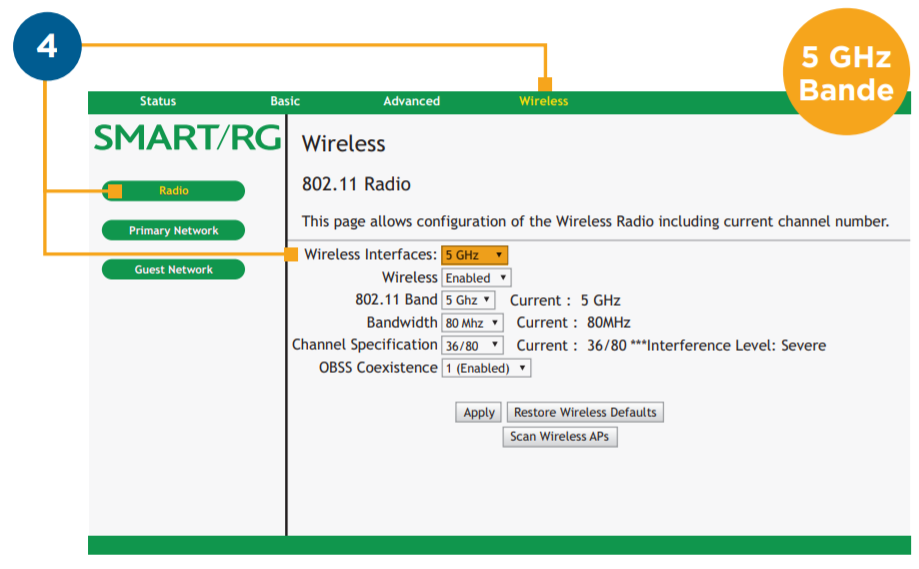This screenshot has height=569, width=919.
Task: Open the Advanced tab
Action: click(411, 101)
